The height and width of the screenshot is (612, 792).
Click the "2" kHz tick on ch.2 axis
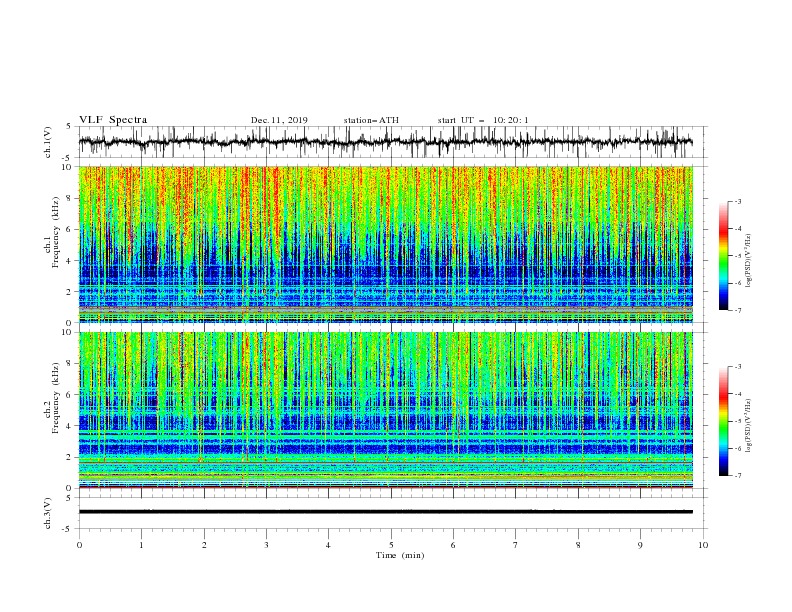pos(70,457)
